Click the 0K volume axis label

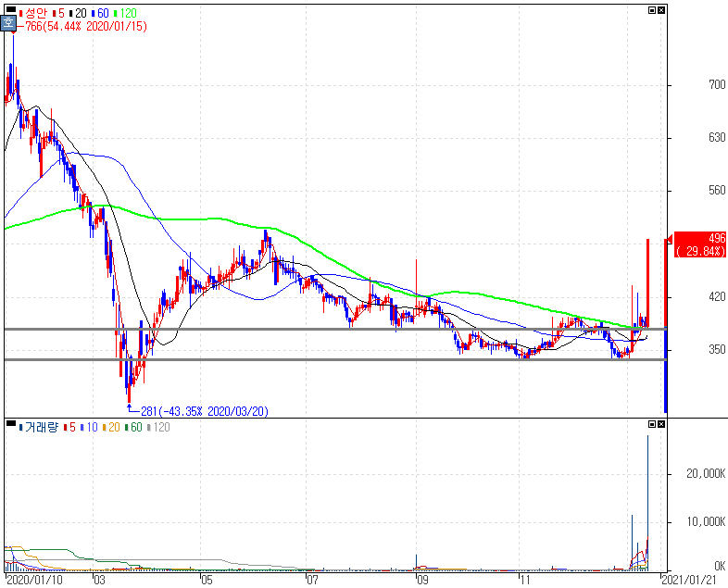pyautogui.click(x=720, y=566)
